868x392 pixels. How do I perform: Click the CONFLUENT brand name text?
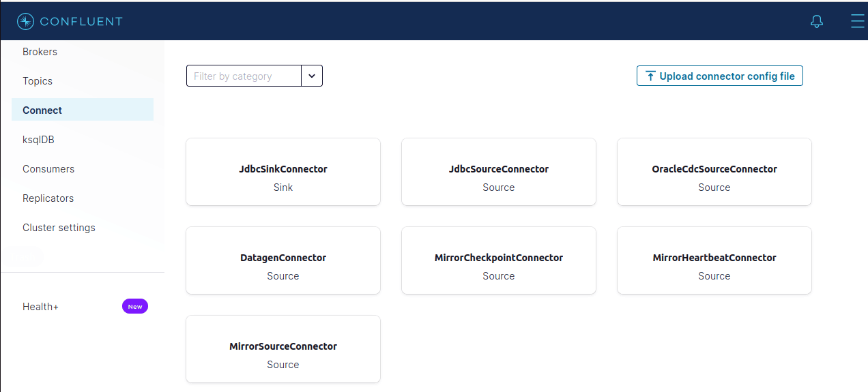coord(81,21)
